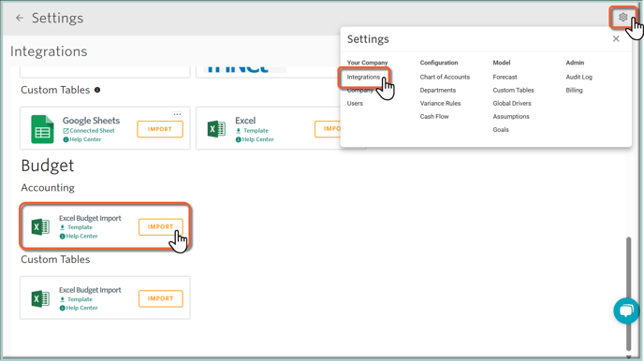
Task: Click the Custom Tables info icon
Action: [97, 90]
